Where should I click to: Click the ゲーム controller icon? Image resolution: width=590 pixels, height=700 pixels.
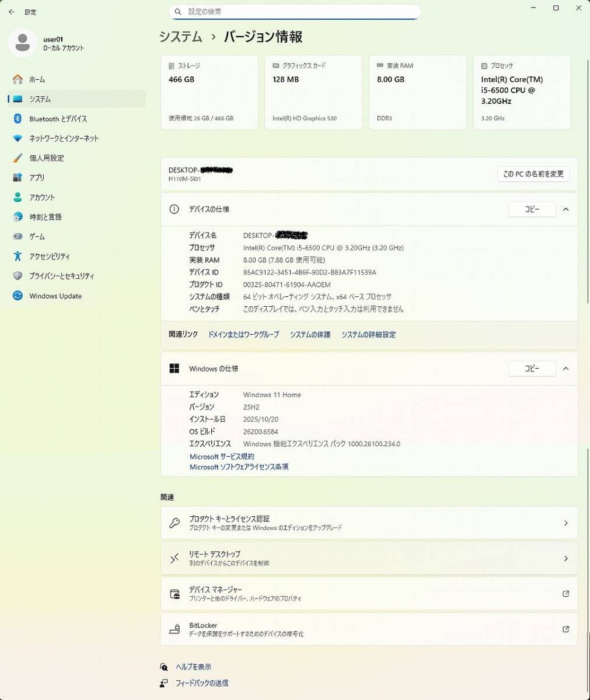(x=18, y=237)
